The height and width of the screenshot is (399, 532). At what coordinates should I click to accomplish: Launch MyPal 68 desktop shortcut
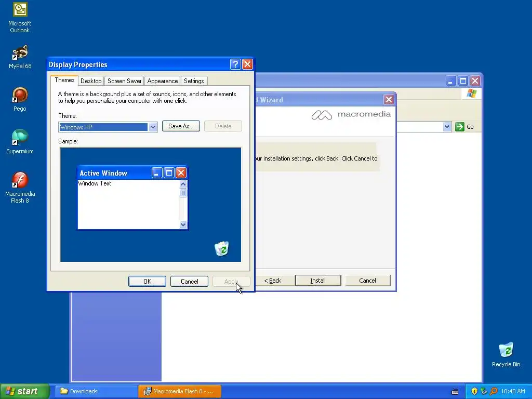pos(20,57)
